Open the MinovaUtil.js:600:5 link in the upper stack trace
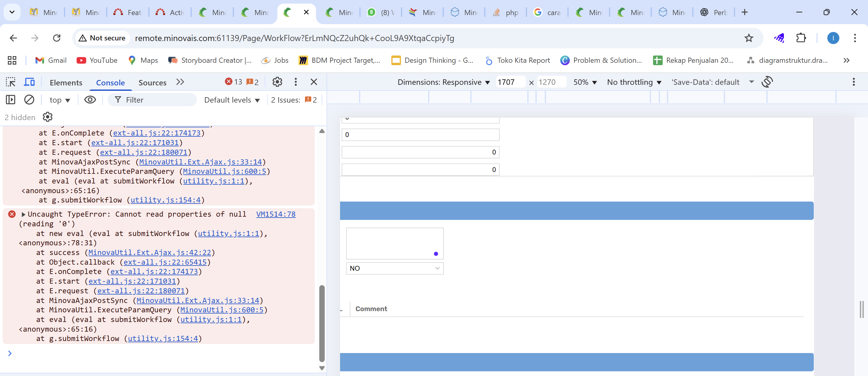868x376 pixels. 224,171
